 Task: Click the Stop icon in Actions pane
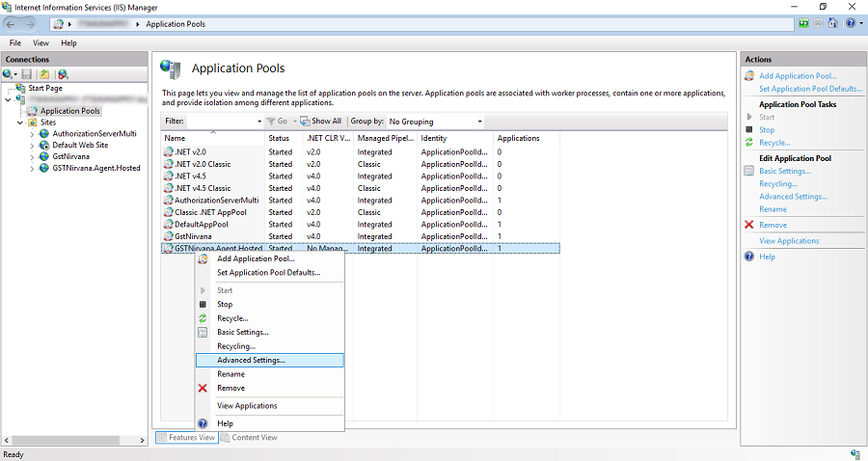coord(749,129)
